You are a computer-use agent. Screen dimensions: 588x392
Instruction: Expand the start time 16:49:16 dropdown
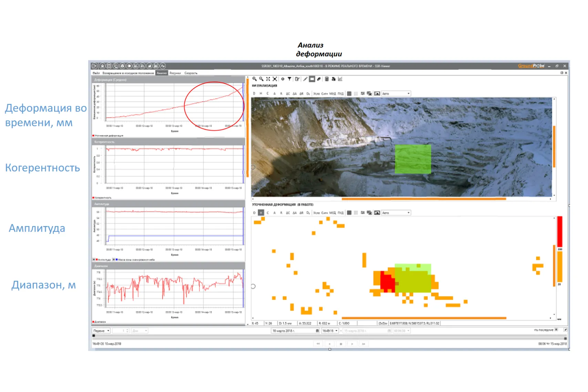click(x=336, y=331)
